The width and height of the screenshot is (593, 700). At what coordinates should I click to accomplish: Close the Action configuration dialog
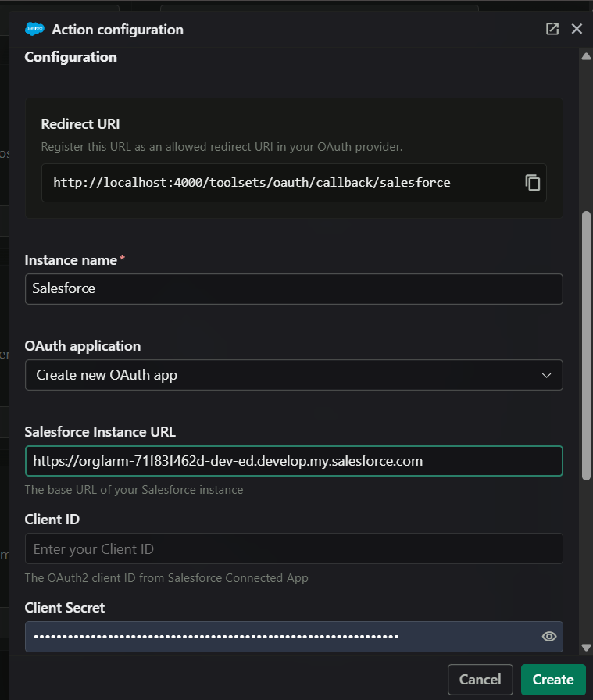(577, 29)
